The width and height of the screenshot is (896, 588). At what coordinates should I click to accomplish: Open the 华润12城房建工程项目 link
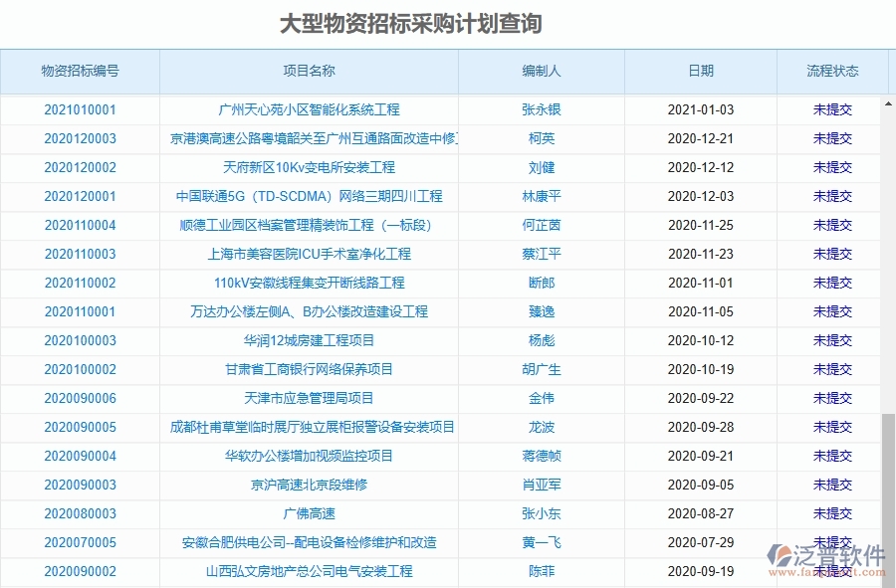(311, 340)
